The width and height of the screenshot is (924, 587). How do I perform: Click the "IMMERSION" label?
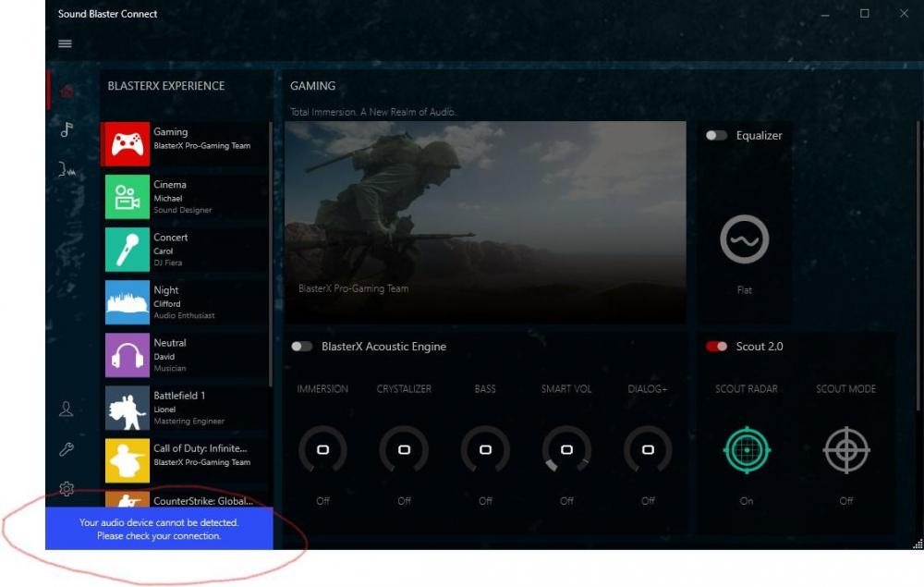[322, 389]
